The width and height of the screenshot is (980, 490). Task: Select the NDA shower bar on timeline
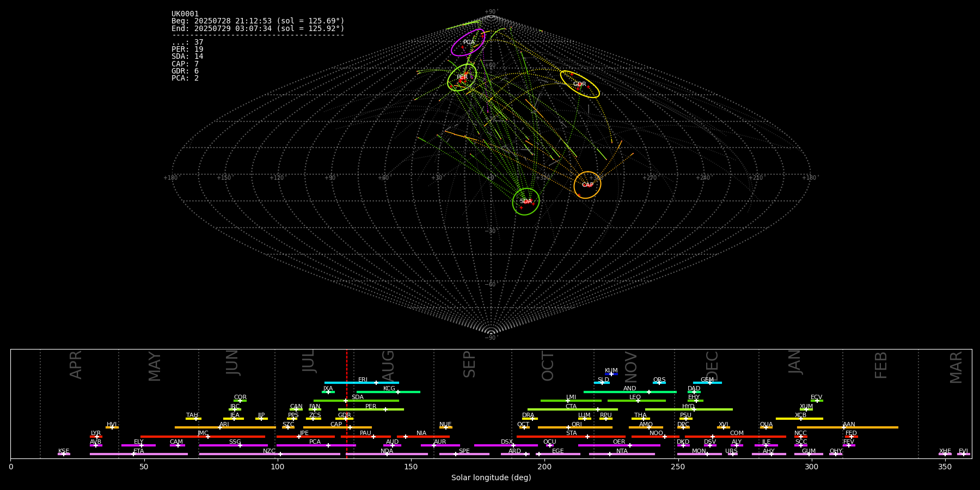point(387,454)
